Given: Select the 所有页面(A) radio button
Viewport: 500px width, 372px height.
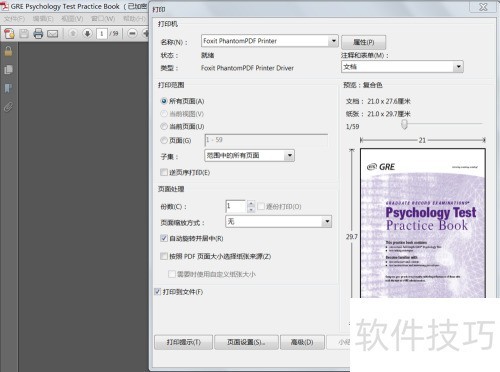Looking at the screenshot, I should (x=164, y=101).
